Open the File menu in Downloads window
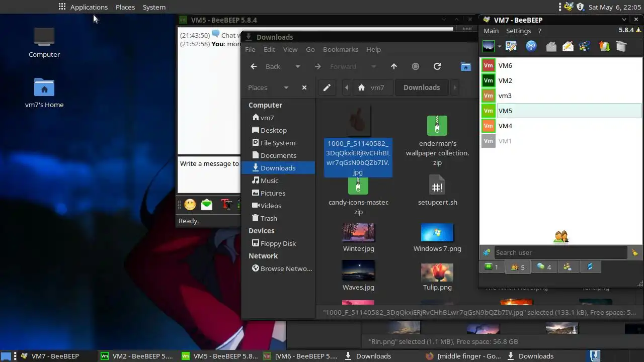This screenshot has height=362, width=644. click(x=250, y=49)
